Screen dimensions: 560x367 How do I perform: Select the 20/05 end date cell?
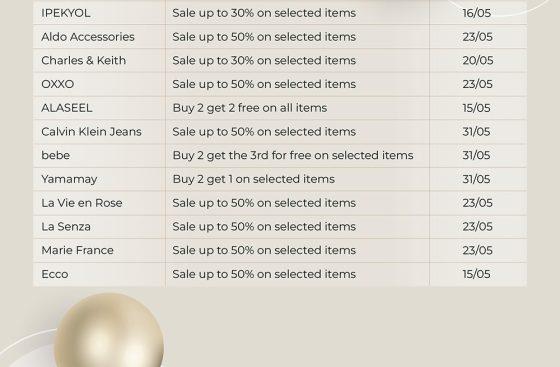478,60
